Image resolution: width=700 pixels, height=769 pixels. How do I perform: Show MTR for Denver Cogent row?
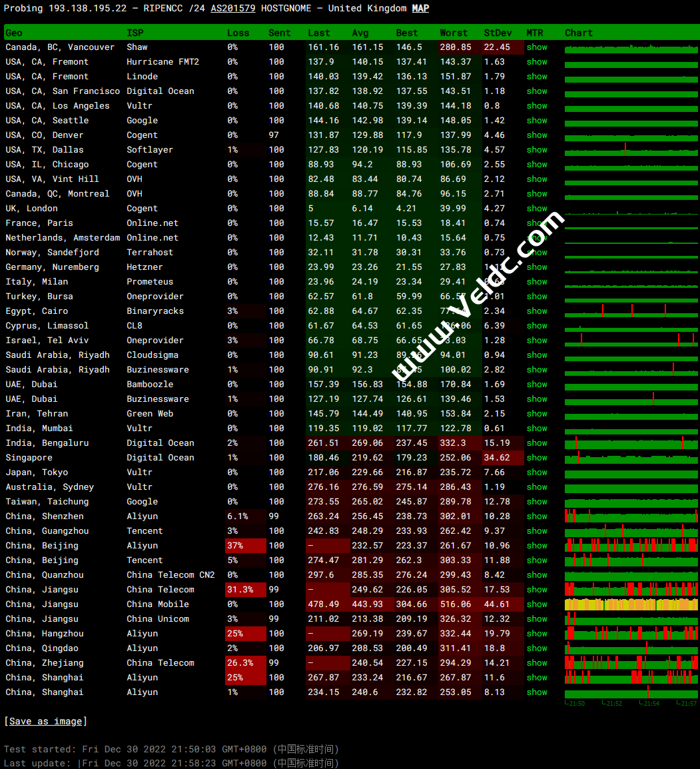[537, 135]
